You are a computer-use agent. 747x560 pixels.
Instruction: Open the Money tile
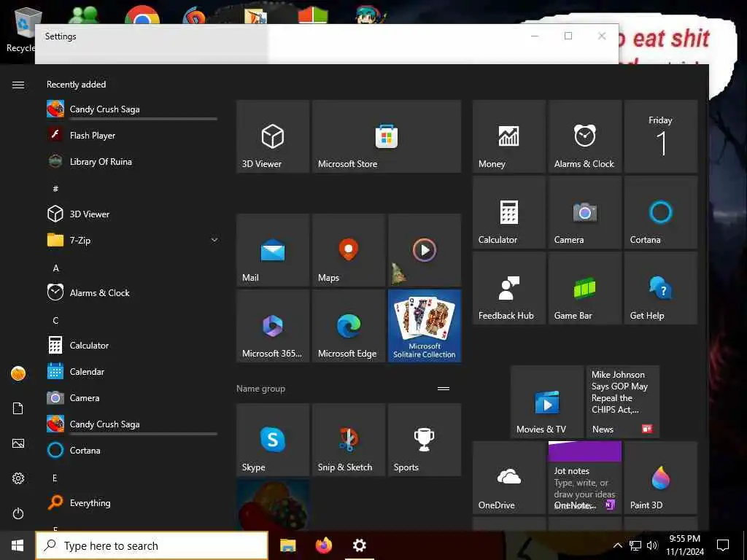(x=508, y=136)
